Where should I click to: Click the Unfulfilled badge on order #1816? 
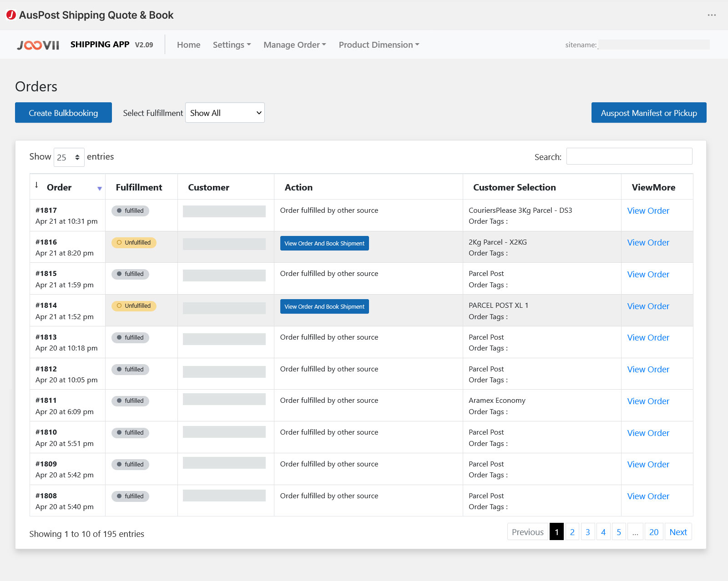[134, 243]
